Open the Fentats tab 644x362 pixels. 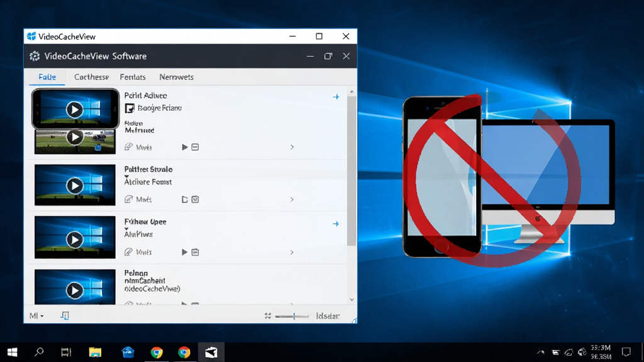coord(133,77)
